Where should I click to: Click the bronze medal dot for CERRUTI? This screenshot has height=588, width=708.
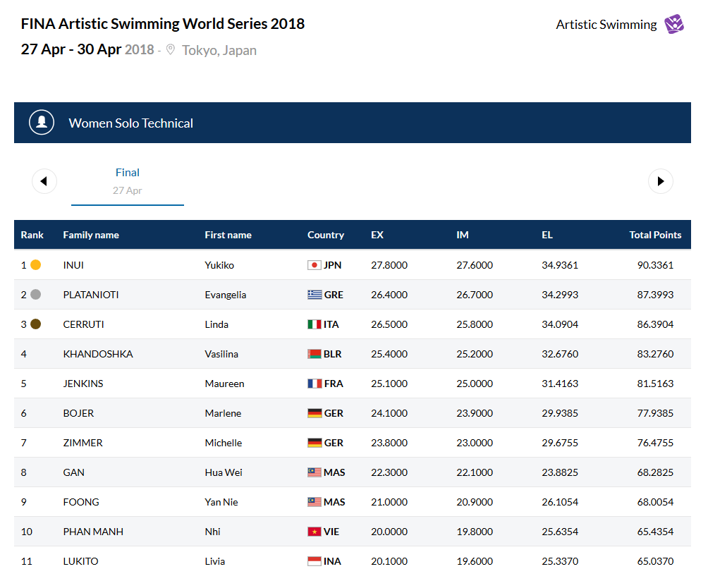36,324
